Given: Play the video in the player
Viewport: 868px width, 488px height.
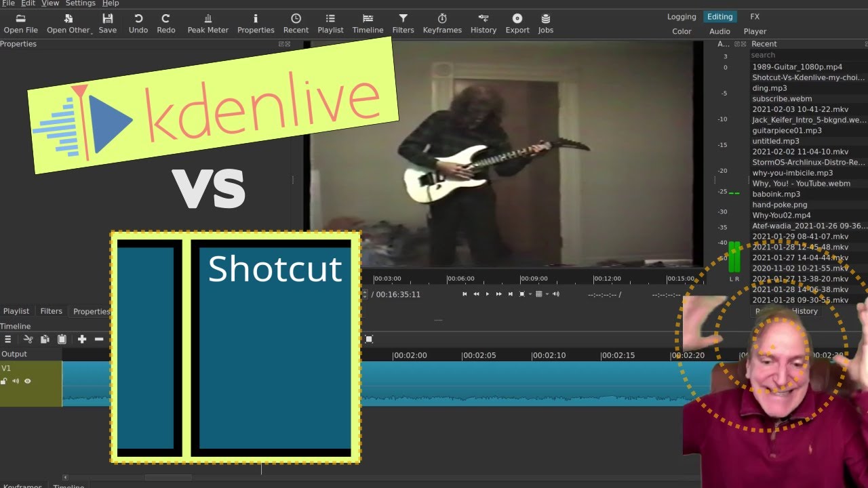Looking at the screenshot, I should 487,294.
